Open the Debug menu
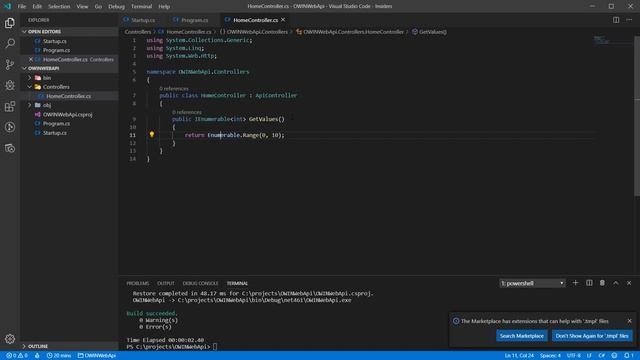The height and width of the screenshot is (360, 640). (116, 6)
